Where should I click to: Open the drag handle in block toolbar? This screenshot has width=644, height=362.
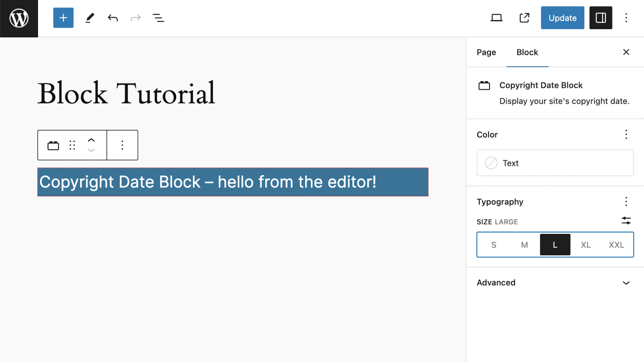(x=72, y=145)
